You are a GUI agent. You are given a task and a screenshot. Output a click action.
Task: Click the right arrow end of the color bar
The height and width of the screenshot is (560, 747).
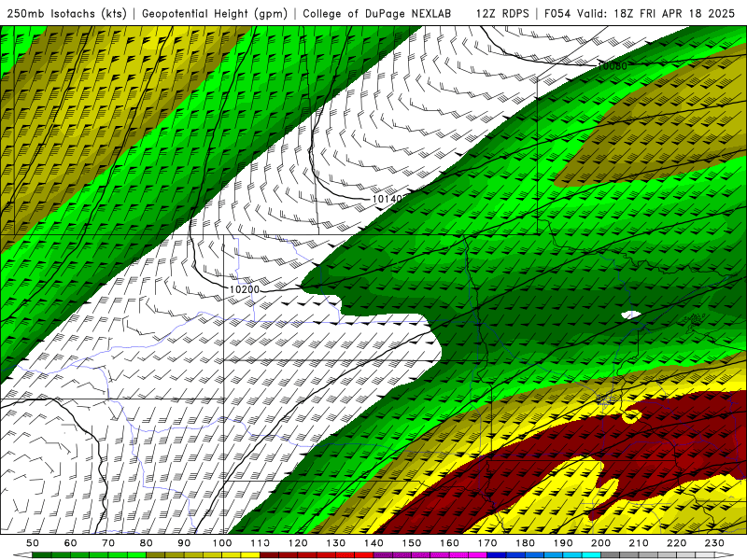click(x=725, y=555)
